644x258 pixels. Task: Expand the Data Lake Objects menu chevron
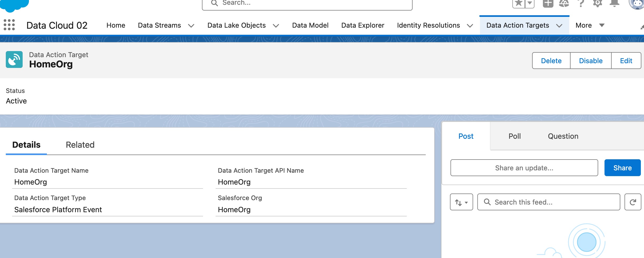276,26
